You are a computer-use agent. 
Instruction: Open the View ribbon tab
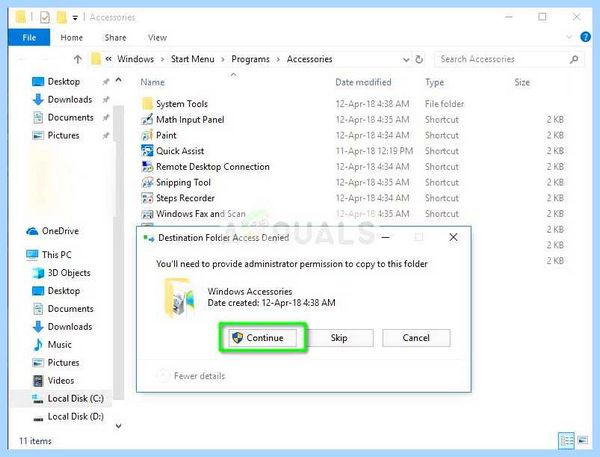click(x=157, y=38)
